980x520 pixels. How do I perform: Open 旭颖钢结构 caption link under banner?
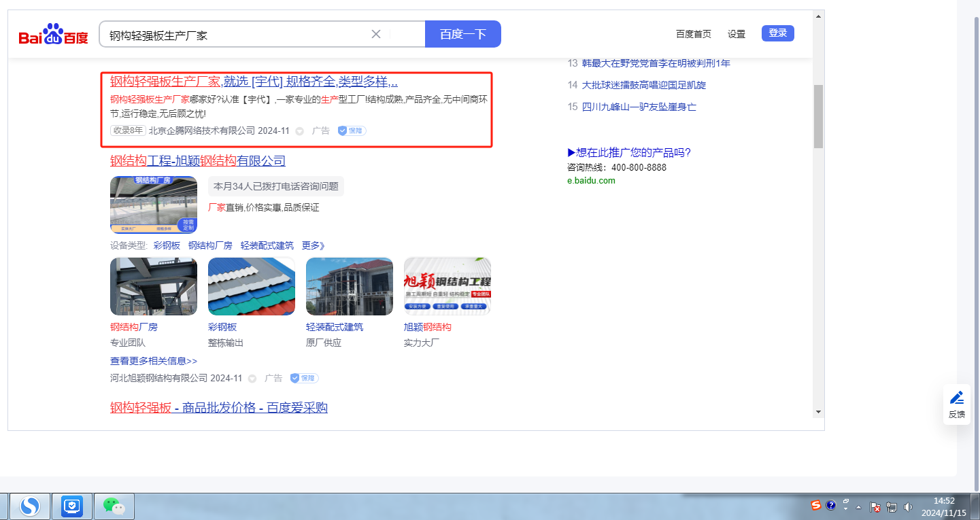(x=428, y=327)
